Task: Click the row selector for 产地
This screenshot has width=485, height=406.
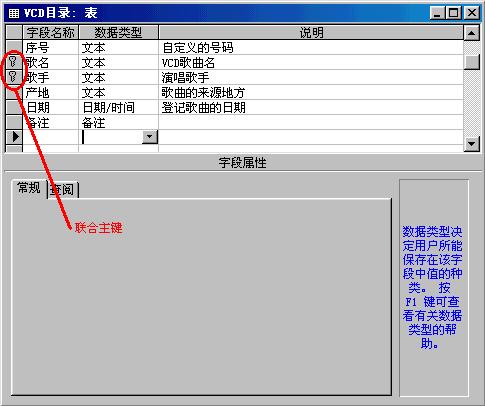Action: 14,92
